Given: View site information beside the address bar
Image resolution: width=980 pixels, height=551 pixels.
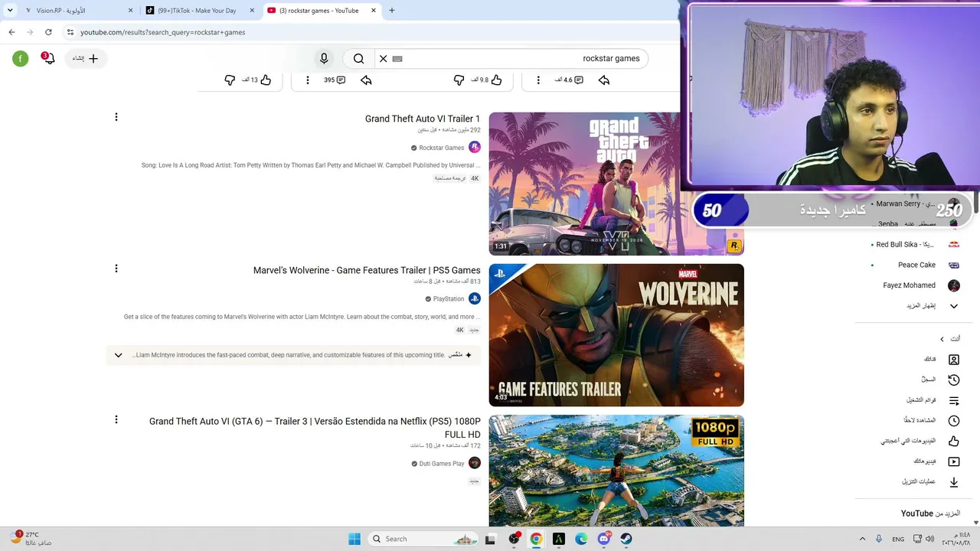Looking at the screenshot, I should 70,32.
